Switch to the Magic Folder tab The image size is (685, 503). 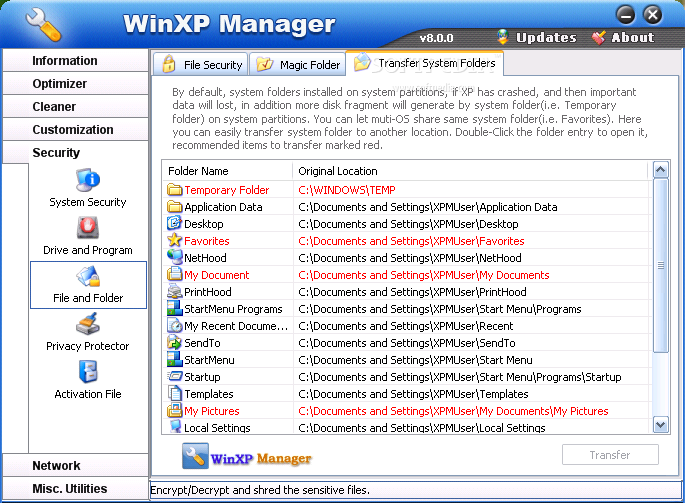pyautogui.click(x=297, y=64)
